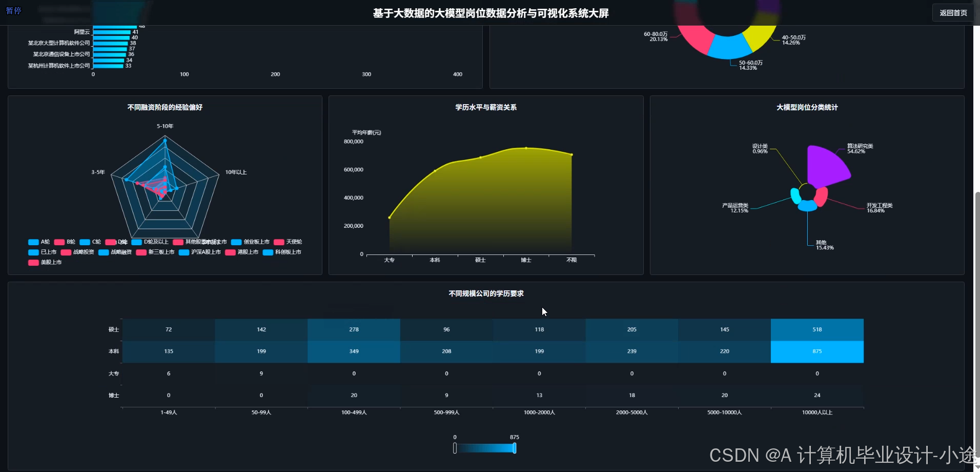The image size is (980, 472).
Task: Click the 返回首页 button
Action: click(953, 13)
